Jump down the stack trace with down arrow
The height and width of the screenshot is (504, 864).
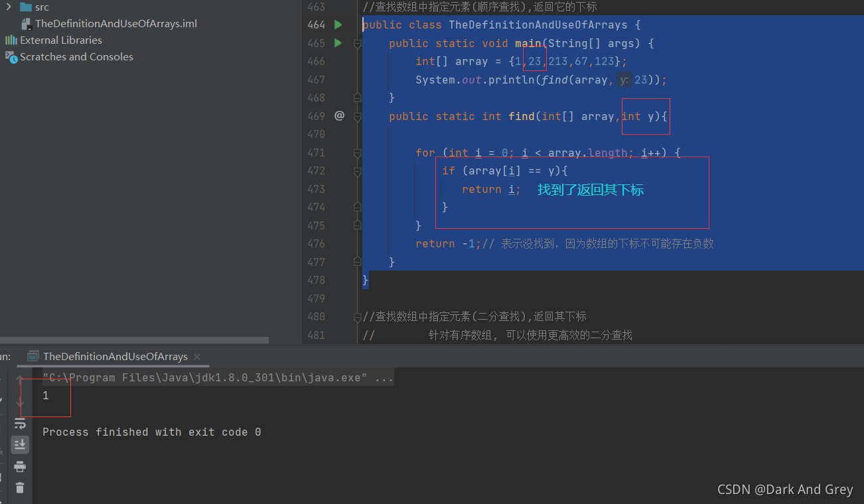coord(20,401)
